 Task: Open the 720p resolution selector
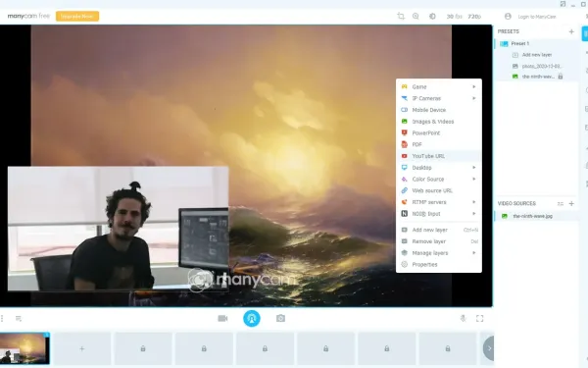click(x=474, y=17)
